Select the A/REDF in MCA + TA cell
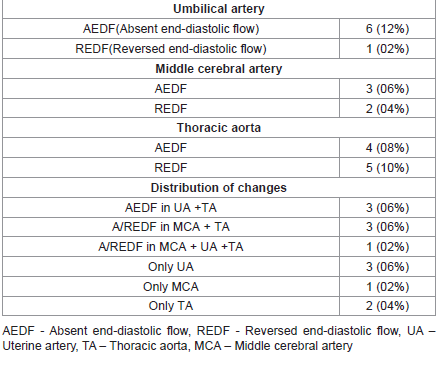 (171, 227)
